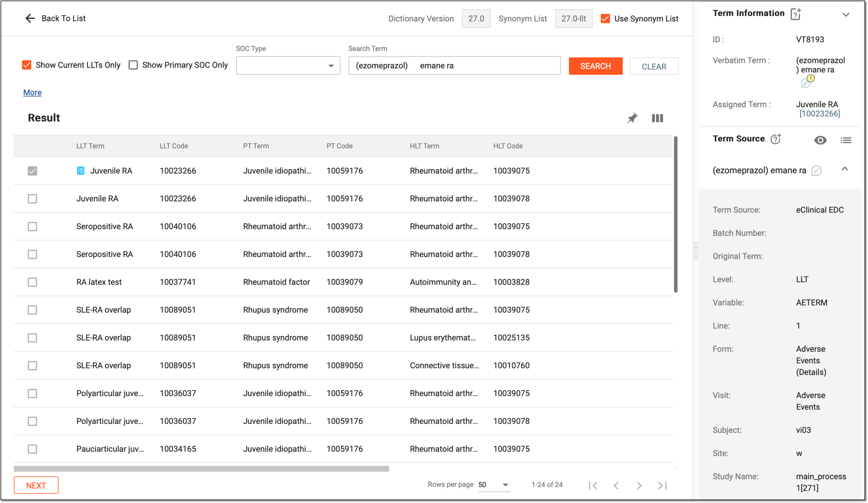Enable Show Primary SOC Only
This screenshot has height=503, width=868.
point(133,65)
